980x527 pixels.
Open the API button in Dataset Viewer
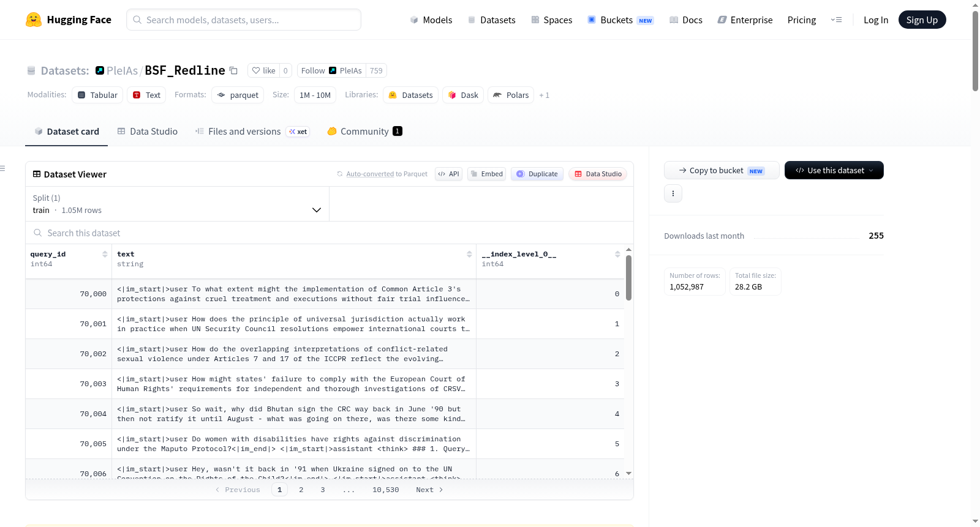(x=448, y=174)
